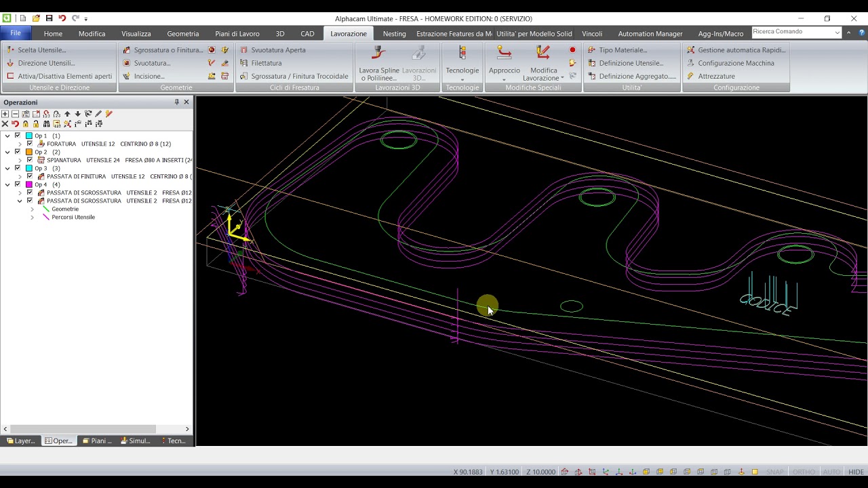
Task: Expand SPIANATURA operation row
Action: tap(20, 160)
